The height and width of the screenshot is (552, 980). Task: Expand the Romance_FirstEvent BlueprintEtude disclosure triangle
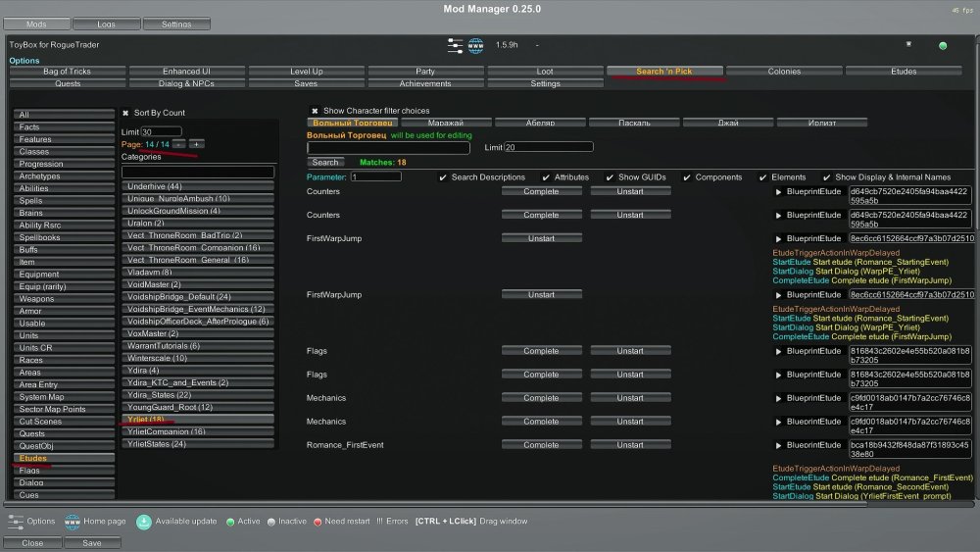point(779,445)
